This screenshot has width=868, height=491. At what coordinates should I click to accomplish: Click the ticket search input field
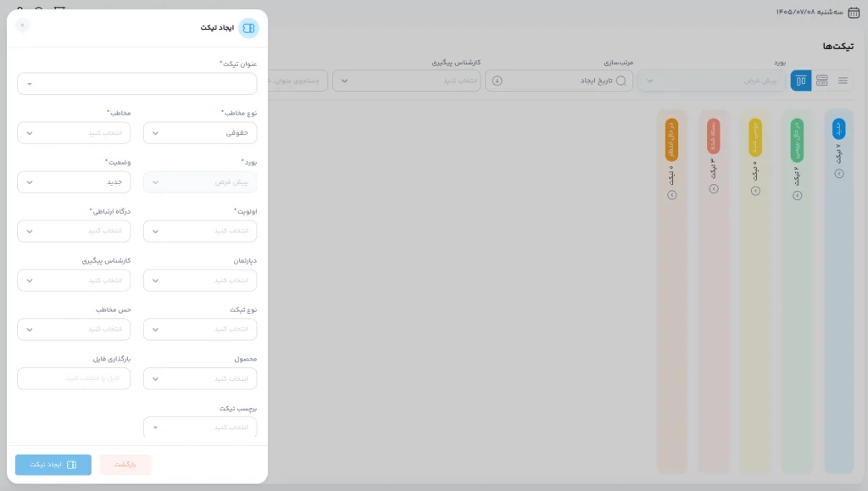pyautogui.click(x=298, y=81)
